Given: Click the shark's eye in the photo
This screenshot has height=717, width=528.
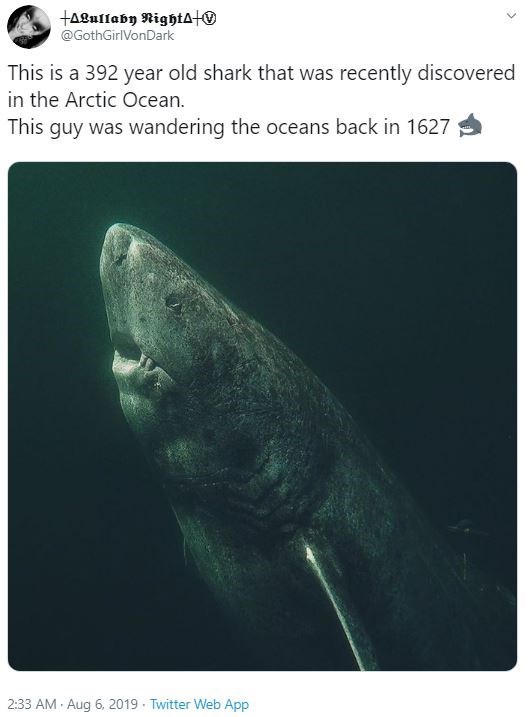Looking at the screenshot, I should tap(174, 303).
